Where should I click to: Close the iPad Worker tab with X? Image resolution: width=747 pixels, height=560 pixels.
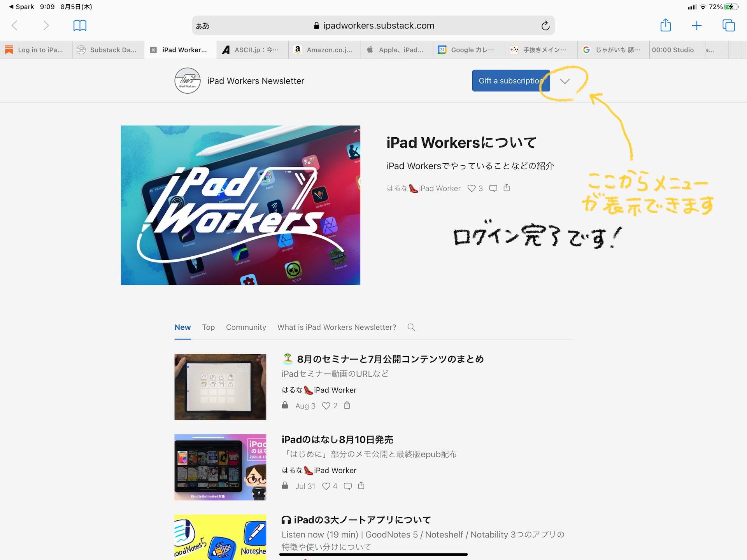point(154,50)
